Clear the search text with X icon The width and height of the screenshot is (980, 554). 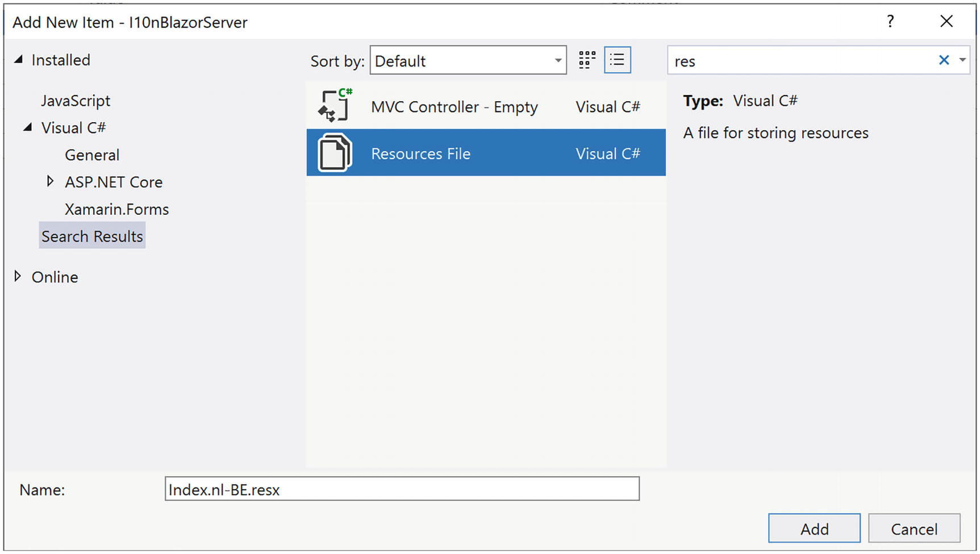(x=944, y=60)
